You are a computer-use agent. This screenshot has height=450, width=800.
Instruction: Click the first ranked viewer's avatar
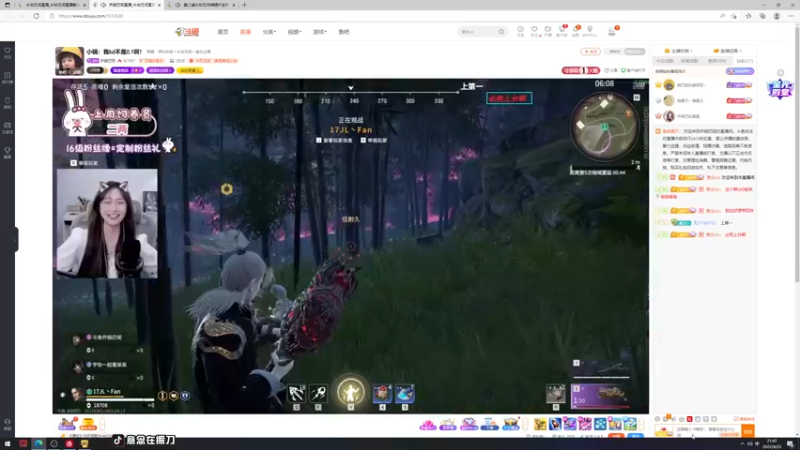coord(669,85)
